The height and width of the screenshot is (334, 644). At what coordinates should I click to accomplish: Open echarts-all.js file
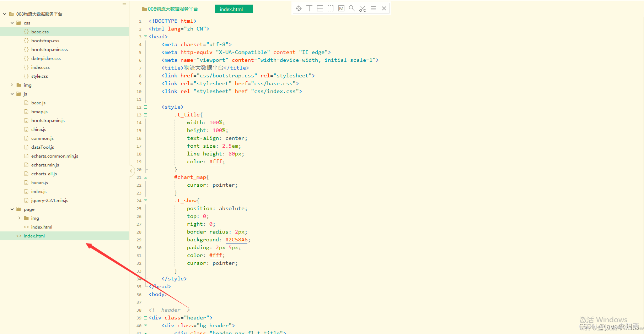pos(44,174)
